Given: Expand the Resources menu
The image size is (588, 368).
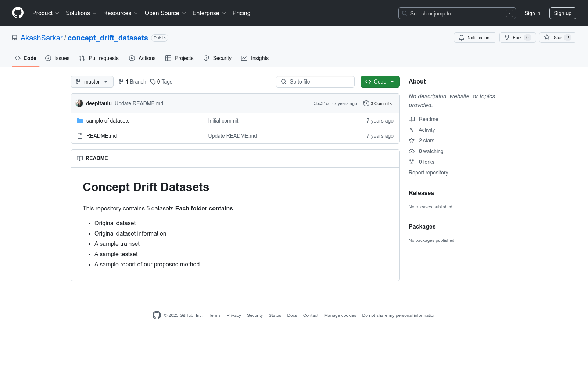Looking at the screenshot, I should click(x=120, y=13).
